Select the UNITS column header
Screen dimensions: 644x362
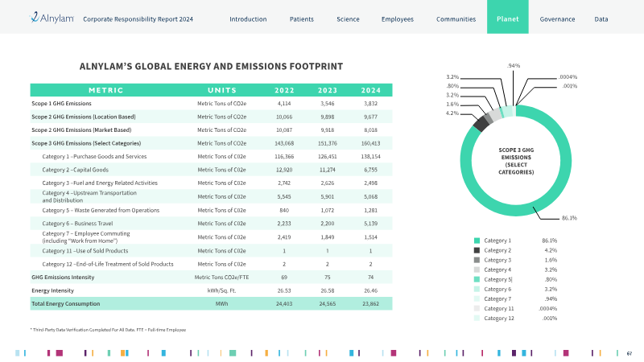(222, 90)
